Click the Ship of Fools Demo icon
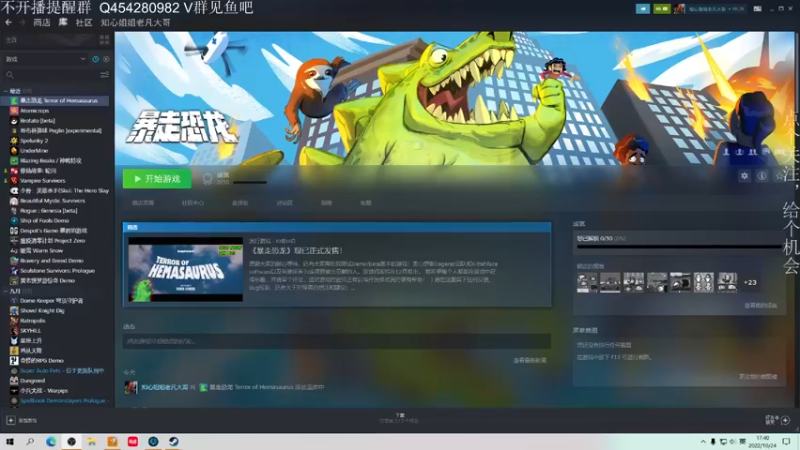800x450 pixels. (x=14, y=220)
